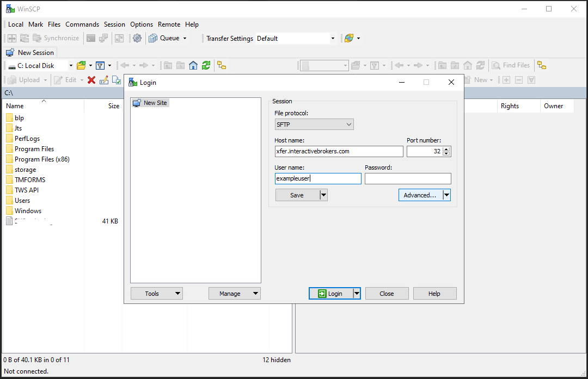Refresh the local panel with green arrows
The image size is (588, 379).
206,66
